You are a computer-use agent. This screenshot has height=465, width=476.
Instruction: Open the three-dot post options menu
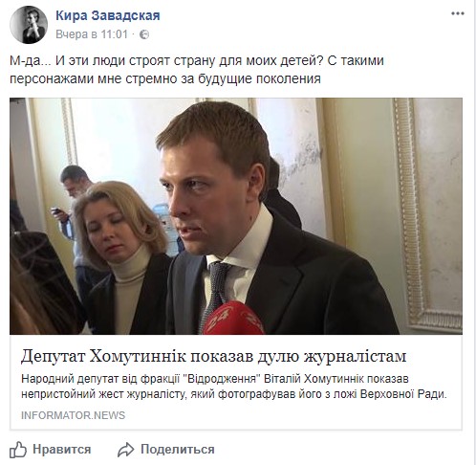click(x=457, y=13)
